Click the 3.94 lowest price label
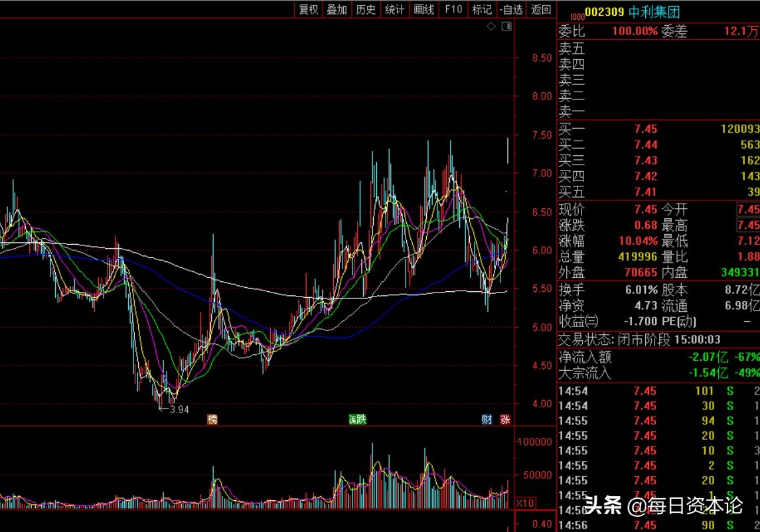Screen dimensions: 760x532 (x=179, y=410)
